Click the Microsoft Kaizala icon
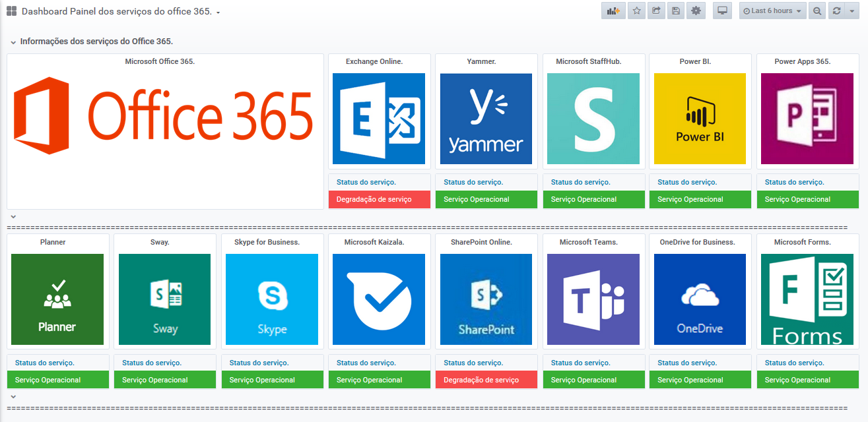This screenshot has width=868, height=422. tap(379, 299)
